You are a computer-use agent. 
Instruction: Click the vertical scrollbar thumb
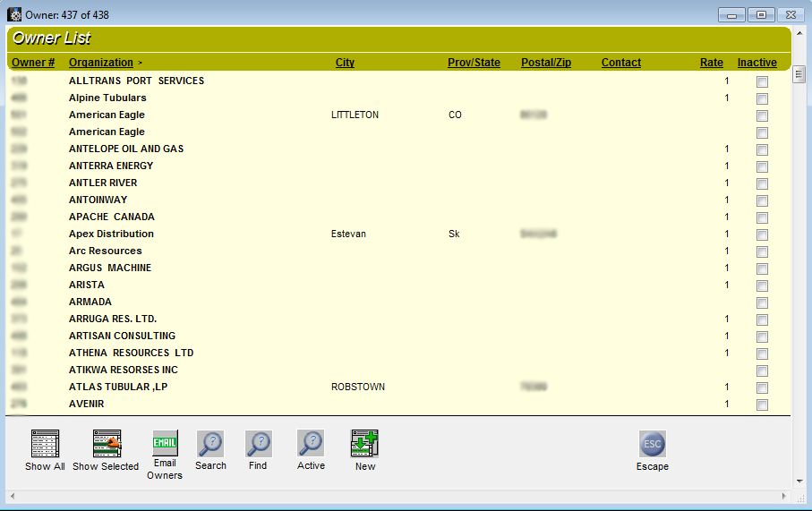799,74
